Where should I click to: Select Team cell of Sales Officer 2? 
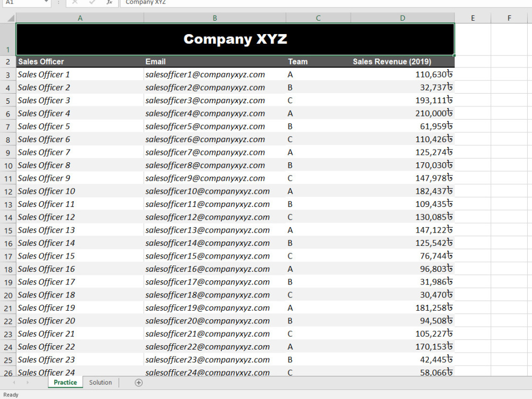point(318,88)
